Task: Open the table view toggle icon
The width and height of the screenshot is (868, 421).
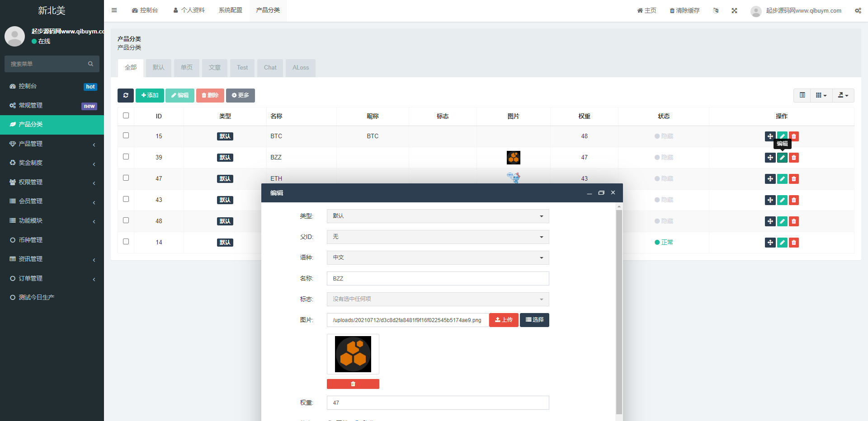Action: 802,95
